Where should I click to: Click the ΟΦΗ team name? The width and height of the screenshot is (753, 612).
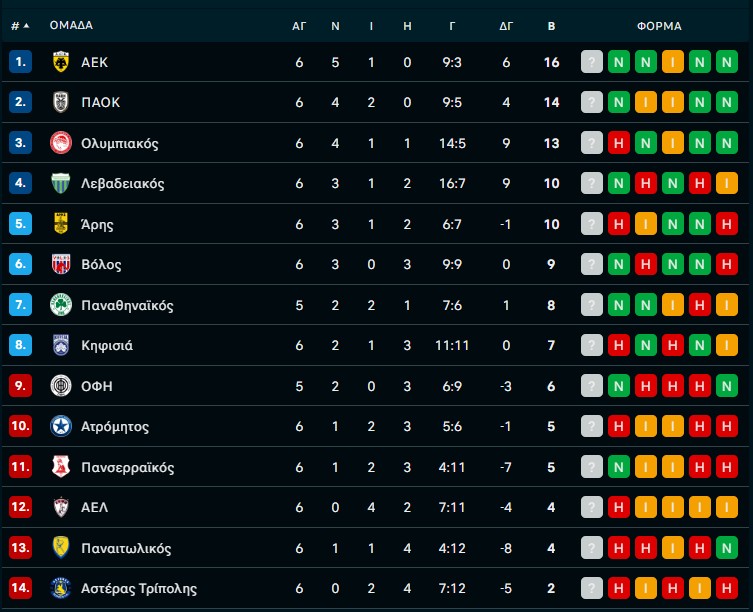point(97,386)
